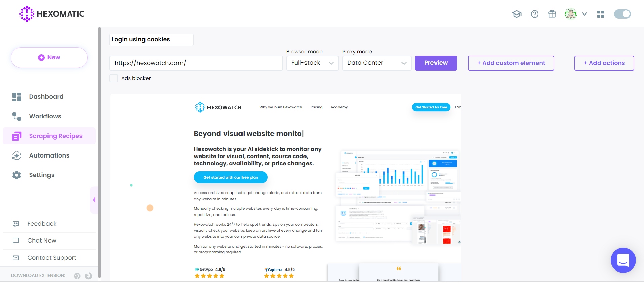Open Automations in the sidebar
Screen dimensions: 644x284
point(49,155)
